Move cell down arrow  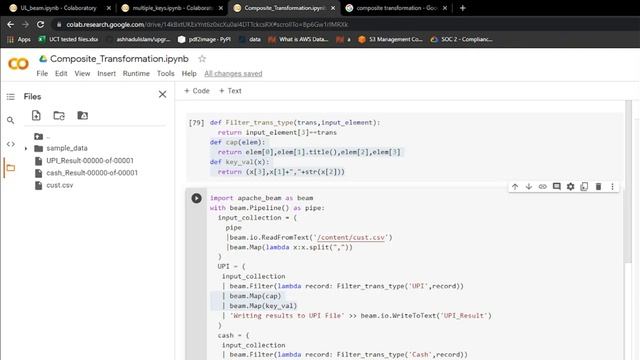click(529, 187)
